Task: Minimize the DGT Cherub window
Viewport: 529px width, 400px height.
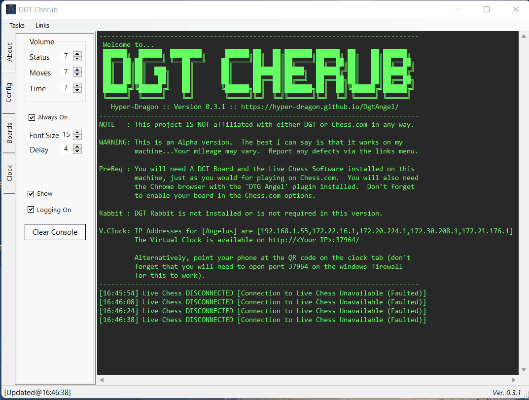Action: point(458,9)
